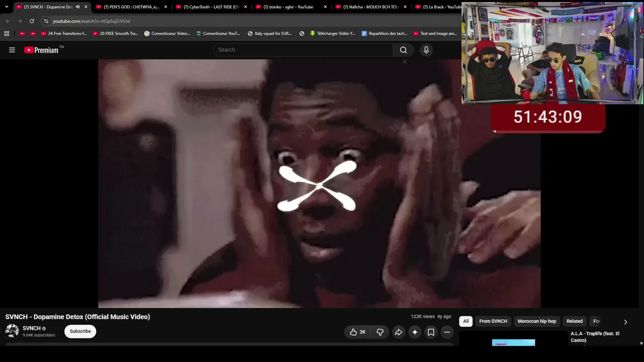This screenshot has width=644, height=362.
Task: Click the YouTube search input field
Action: (303, 50)
